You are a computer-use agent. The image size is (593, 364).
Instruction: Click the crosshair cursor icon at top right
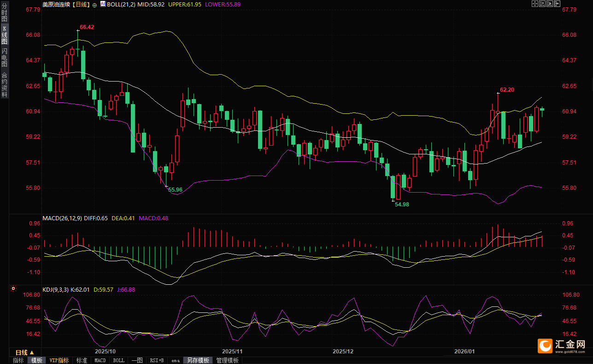[535, 4]
